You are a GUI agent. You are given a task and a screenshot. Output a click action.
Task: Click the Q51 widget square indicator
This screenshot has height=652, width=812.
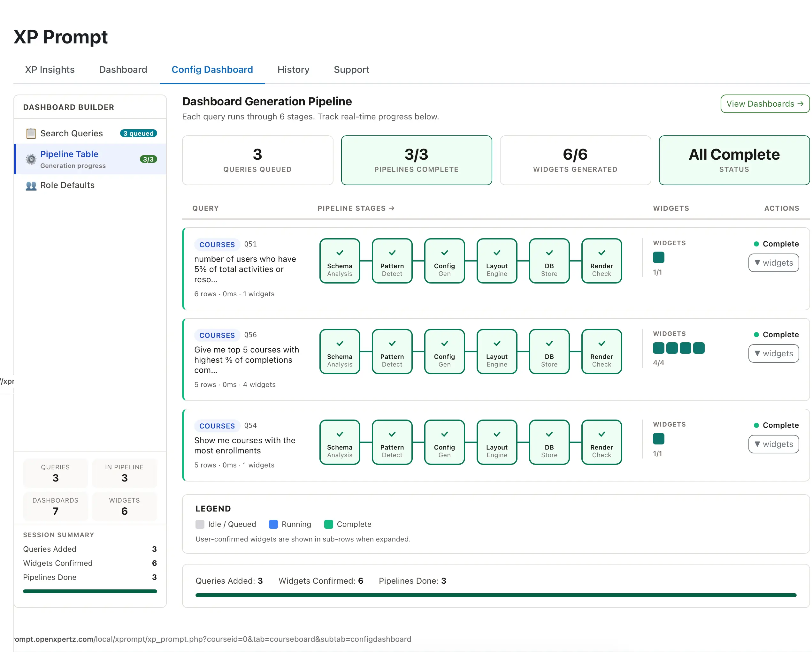[659, 257]
